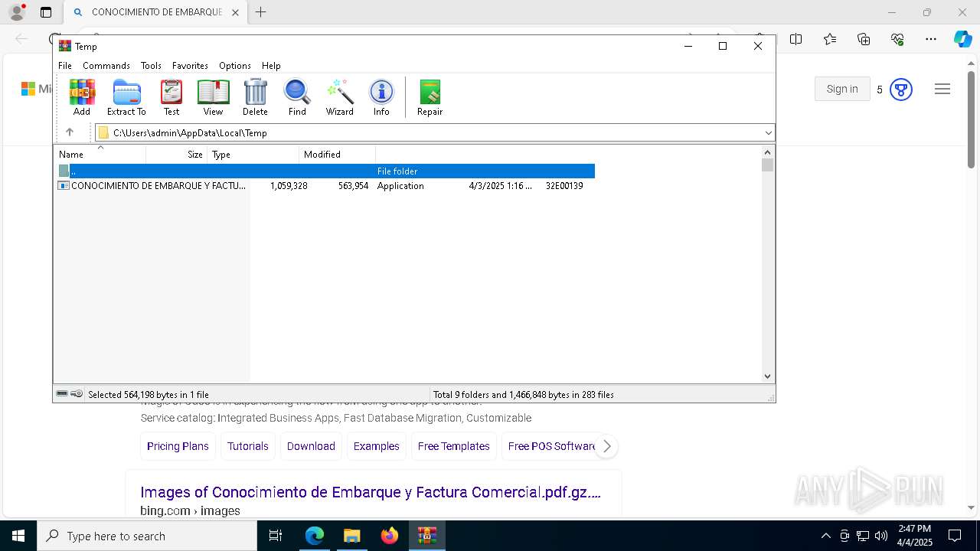Click the file list scrollbar down arrow
The image size is (980, 551).
[x=768, y=377]
